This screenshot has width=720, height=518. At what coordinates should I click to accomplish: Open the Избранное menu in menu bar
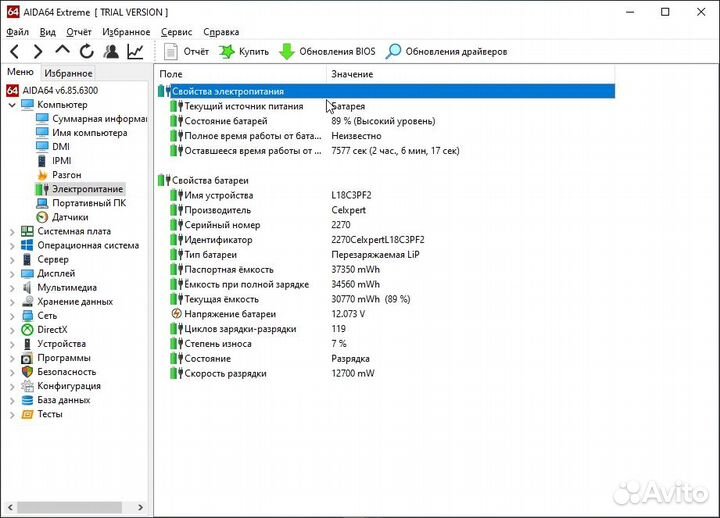pos(126,32)
